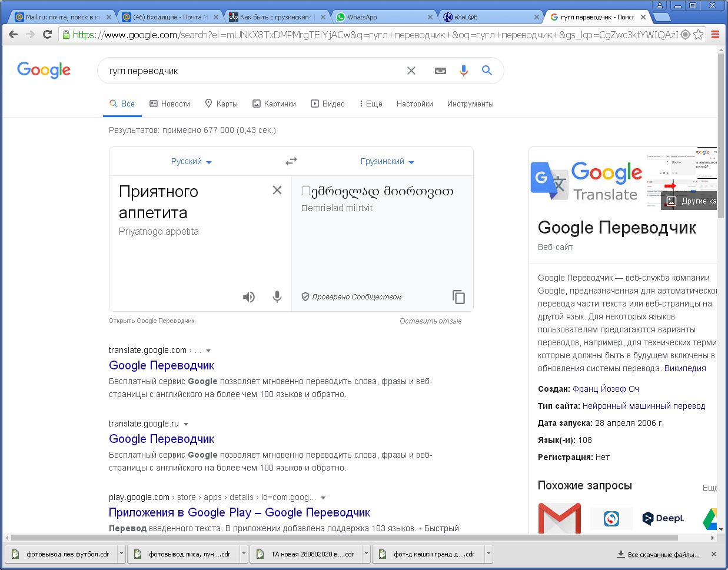Viewport: 728px width, 570px height.
Task: Open the 'Википедия' link
Action: (685, 368)
